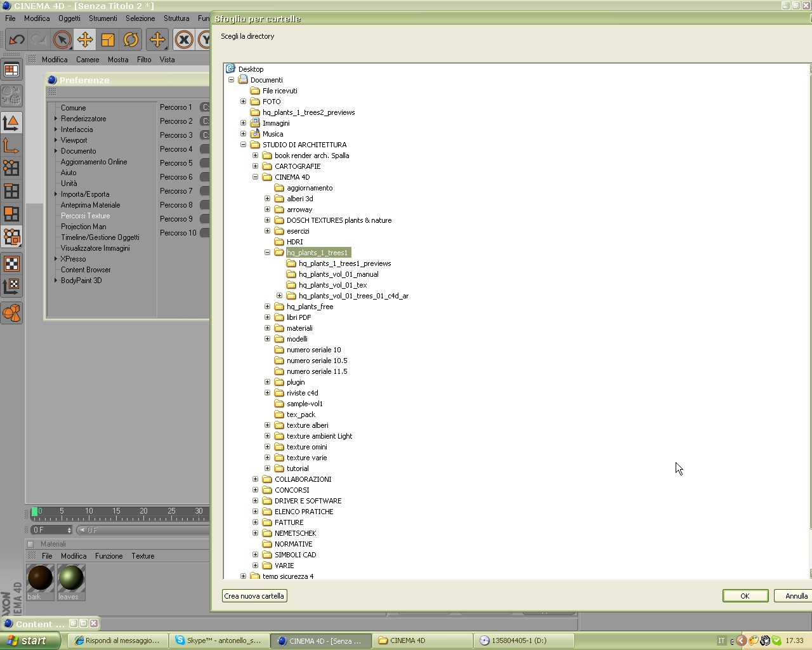Open the Oggetti menu

69,18
